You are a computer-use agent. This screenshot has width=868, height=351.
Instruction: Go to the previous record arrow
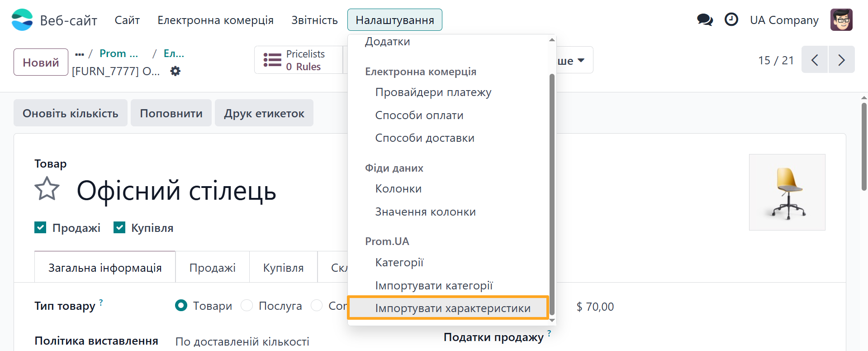pyautogui.click(x=815, y=60)
